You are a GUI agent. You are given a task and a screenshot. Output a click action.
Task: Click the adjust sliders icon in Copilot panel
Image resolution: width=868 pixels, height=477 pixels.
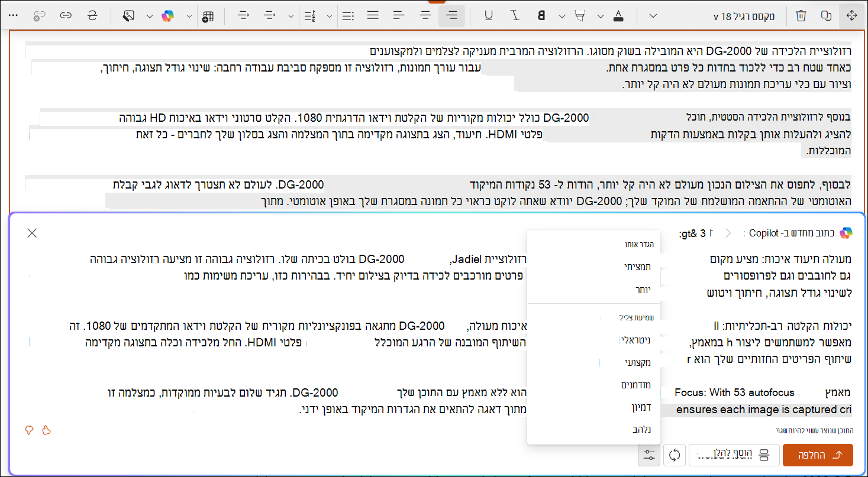649,455
